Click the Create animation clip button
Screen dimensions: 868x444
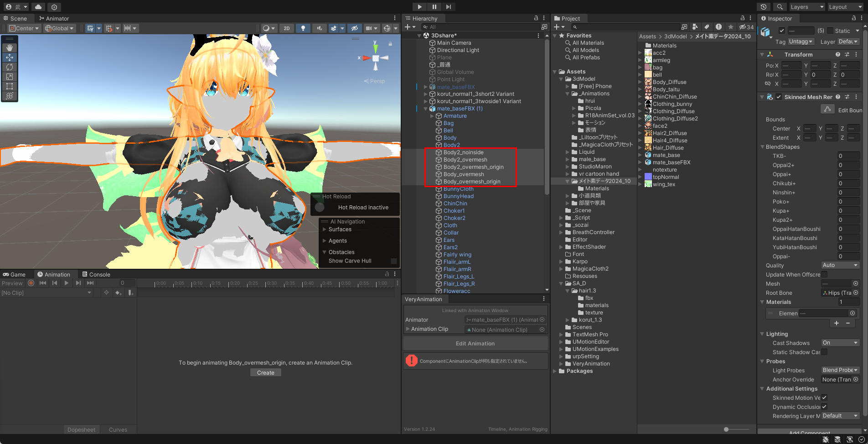[x=266, y=373]
